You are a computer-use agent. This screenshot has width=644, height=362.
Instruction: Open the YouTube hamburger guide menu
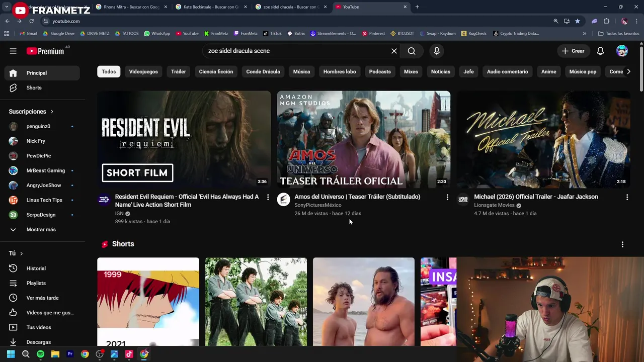pyautogui.click(x=13, y=51)
